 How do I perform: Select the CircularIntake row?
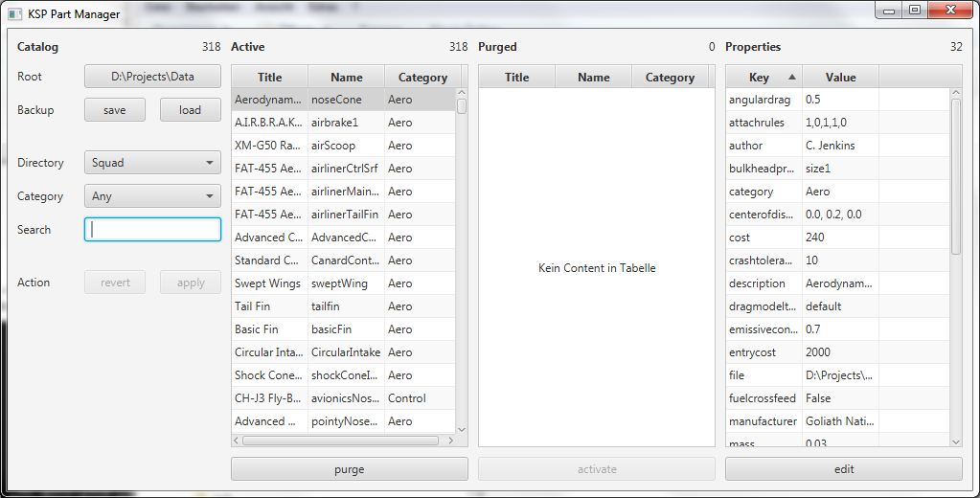pos(344,352)
